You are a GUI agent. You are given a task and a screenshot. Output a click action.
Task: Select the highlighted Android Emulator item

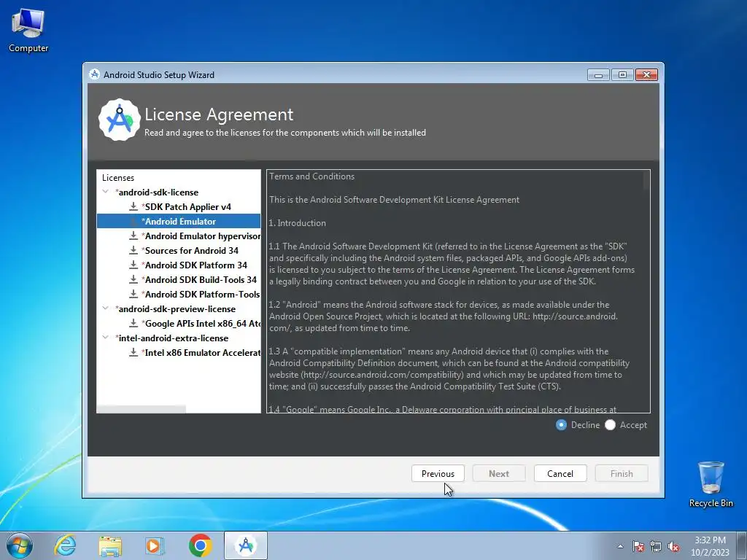tap(179, 222)
